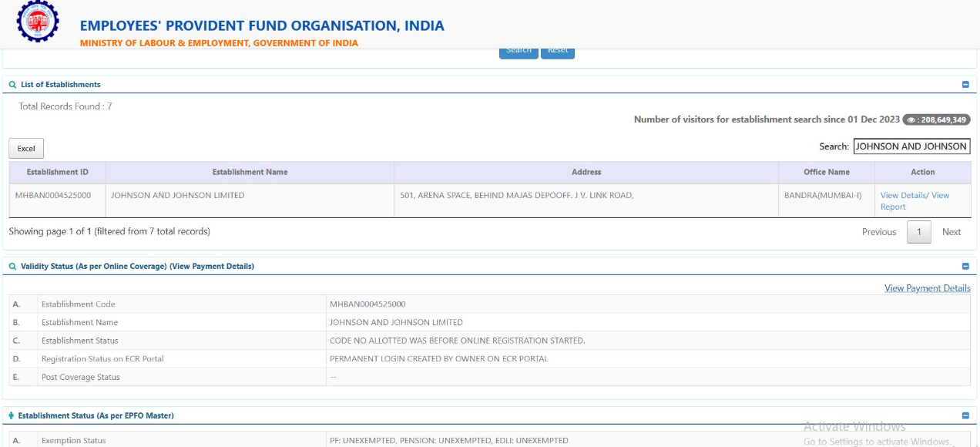This screenshot has width=980, height=447.
Task: Sort table by Establishment ID column
Action: click(x=57, y=173)
